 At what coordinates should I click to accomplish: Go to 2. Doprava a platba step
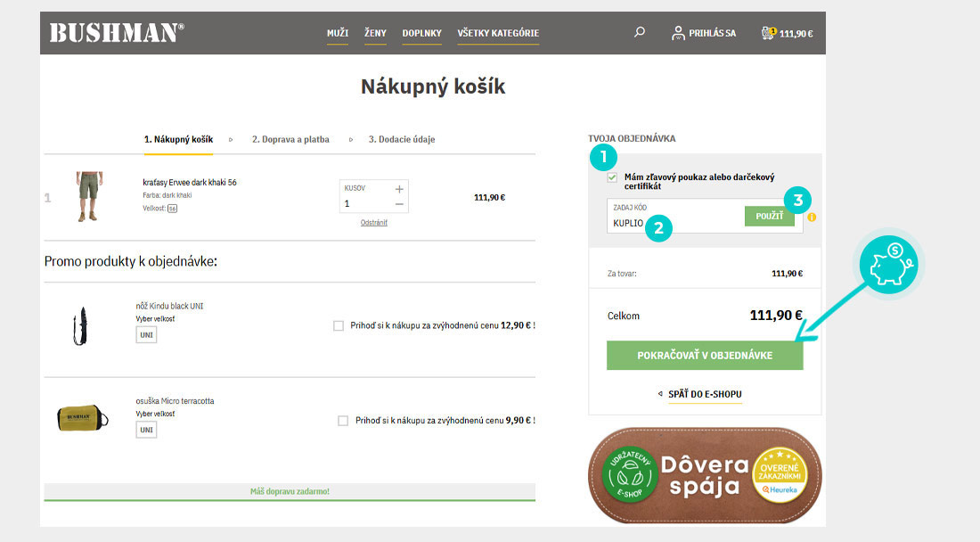click(290, 139)
